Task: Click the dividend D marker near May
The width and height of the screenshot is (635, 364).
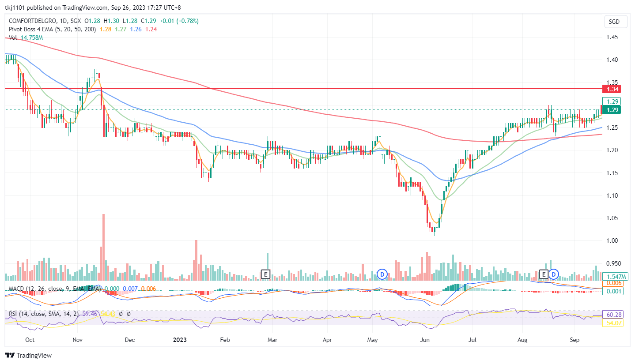Action: click(x=383, y=274)
